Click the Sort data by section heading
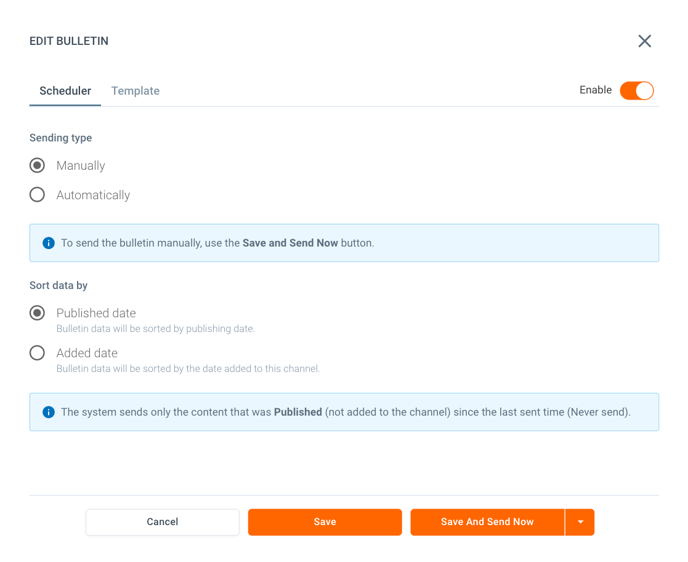The image size is (688, 562). tap(59, 286)
